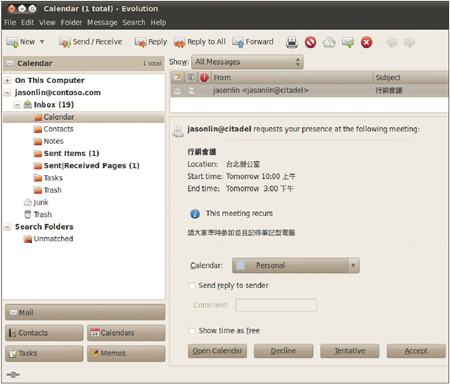The image size is (450, 385).
Task: Click the Personal calendar color swatch
Action: (240, 265)
